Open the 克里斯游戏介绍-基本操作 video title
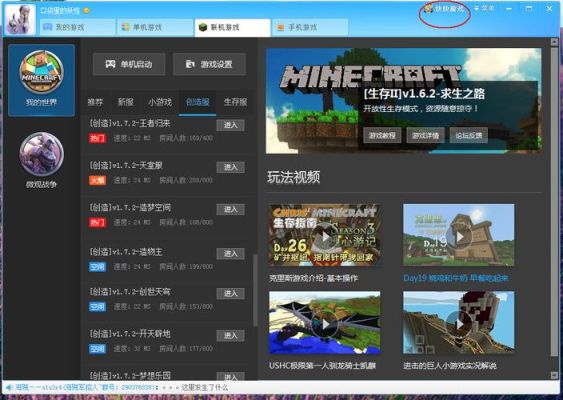The height and width of the screenshot is (400, 563). tap(313, 278)
